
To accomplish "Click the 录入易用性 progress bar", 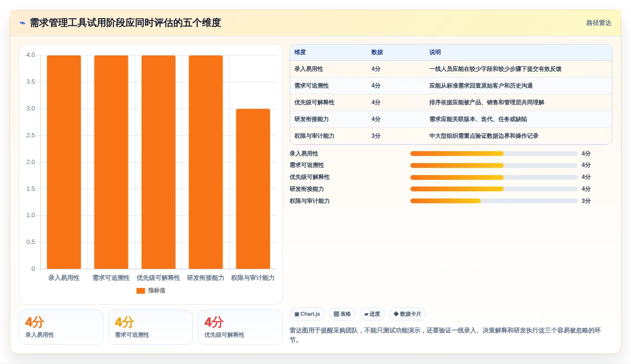I will (494, 154).
